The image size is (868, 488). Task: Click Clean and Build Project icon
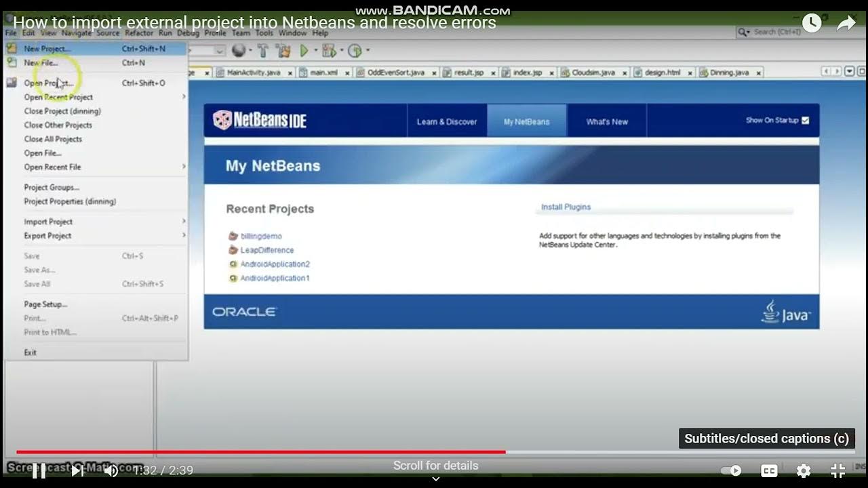click(283, 50)
